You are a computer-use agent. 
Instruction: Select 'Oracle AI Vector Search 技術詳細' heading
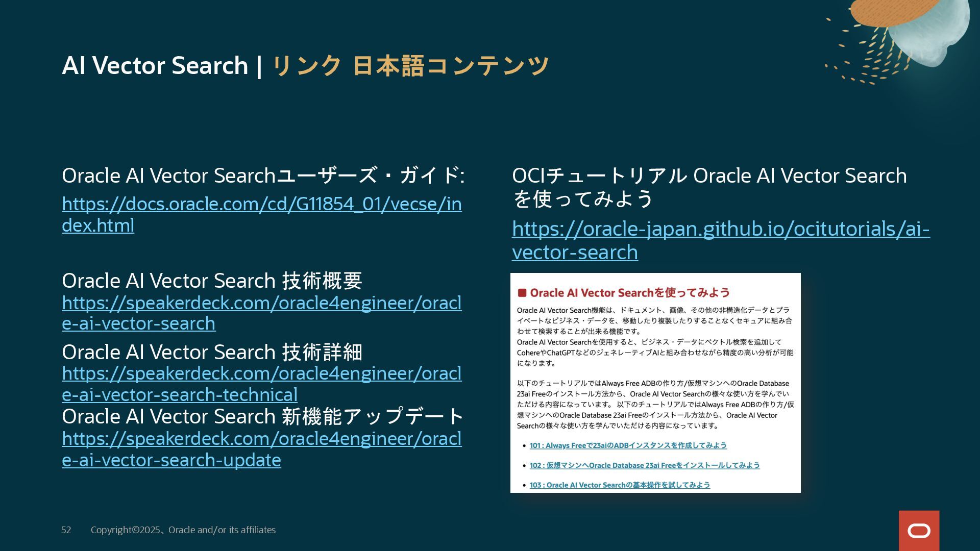212,352
